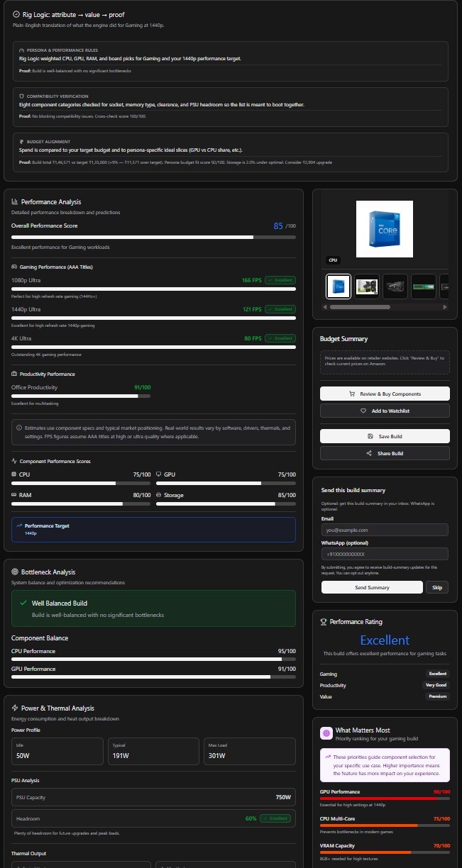
Task: Click the Well Balanced Build checkmark icon
Action: (x=23, y=603)
